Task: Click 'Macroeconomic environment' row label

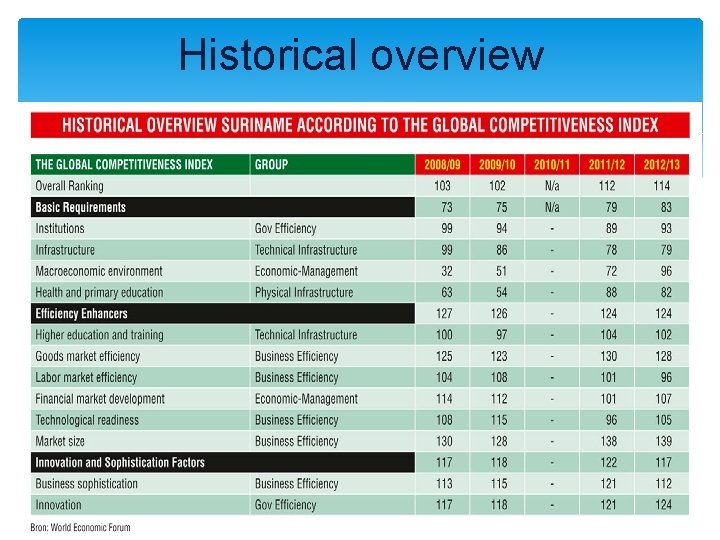Action: click(99, 271)
